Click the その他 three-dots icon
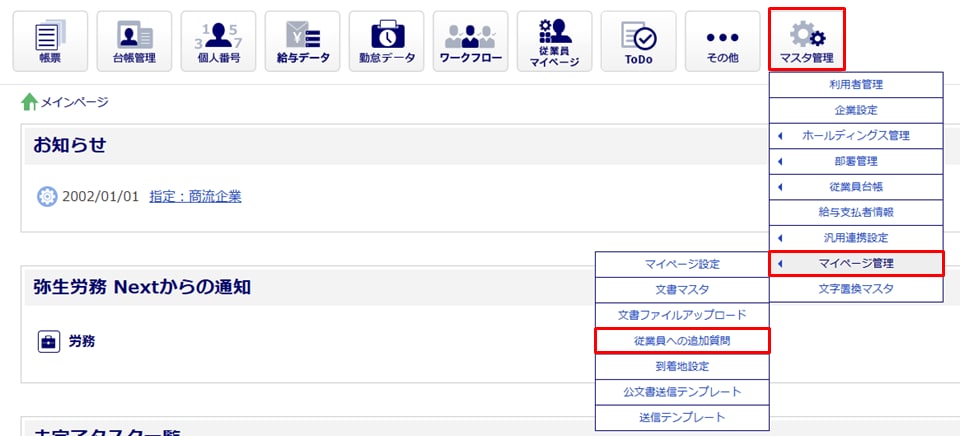This screenshot has width=960, height=436. (x=721, y=41)
